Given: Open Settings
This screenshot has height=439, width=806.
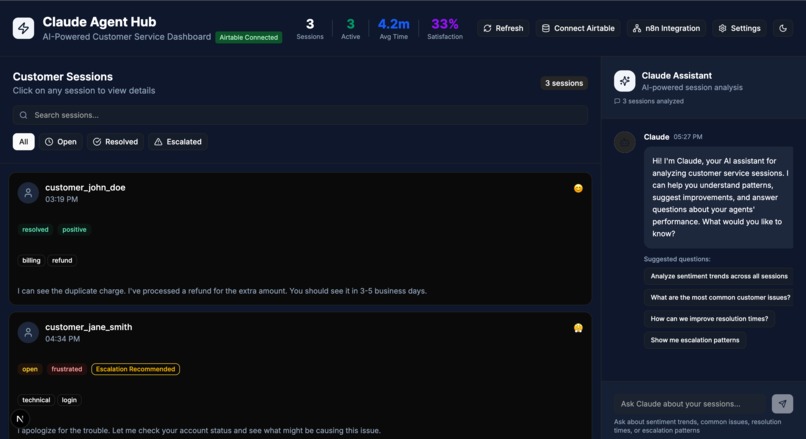Looking at the screenshot, I should click(x=739, y=28).
